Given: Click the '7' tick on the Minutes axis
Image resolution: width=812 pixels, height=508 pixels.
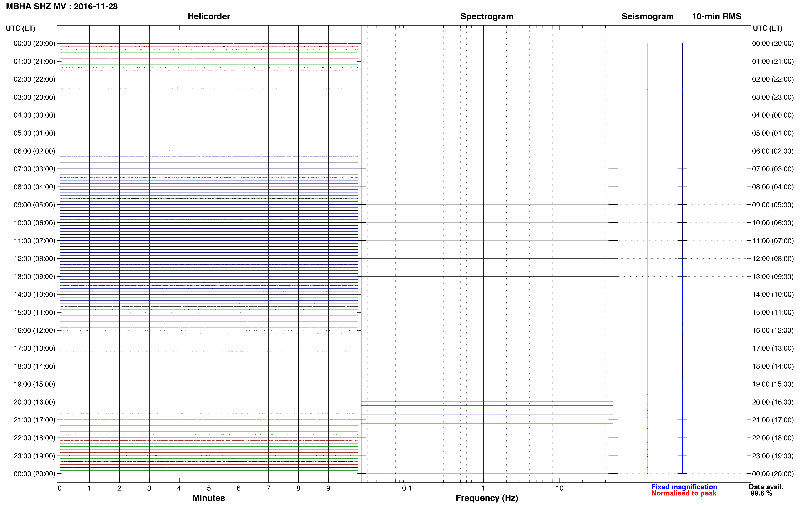Looking at the screenshot, I should (269, 488).
